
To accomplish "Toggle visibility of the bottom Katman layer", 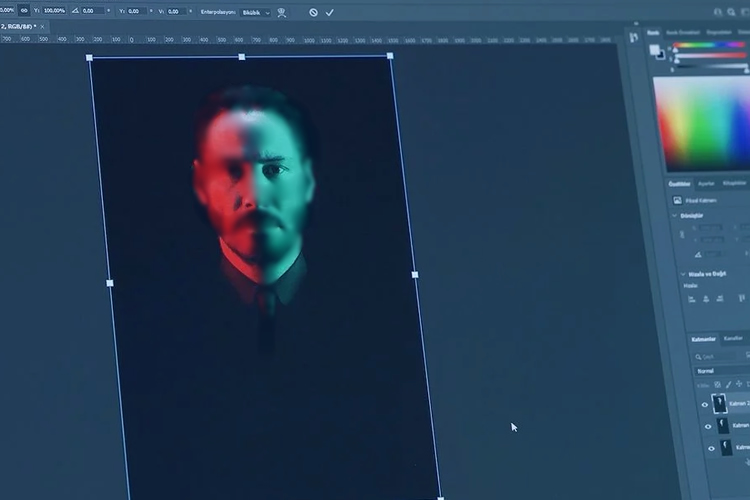I will [x=711, y=448].
